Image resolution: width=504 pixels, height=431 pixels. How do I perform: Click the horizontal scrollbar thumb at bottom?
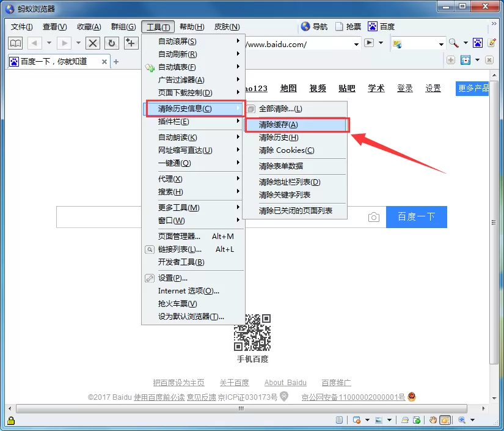(x=241, y=408)
